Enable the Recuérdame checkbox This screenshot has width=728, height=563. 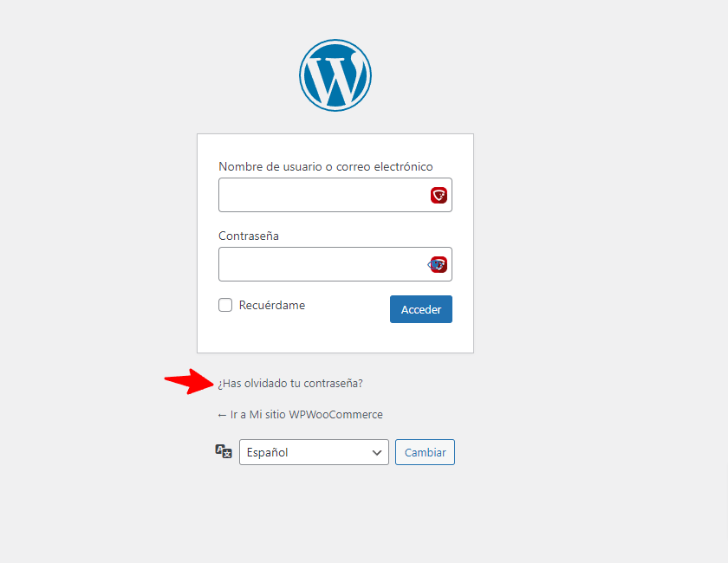225,305
